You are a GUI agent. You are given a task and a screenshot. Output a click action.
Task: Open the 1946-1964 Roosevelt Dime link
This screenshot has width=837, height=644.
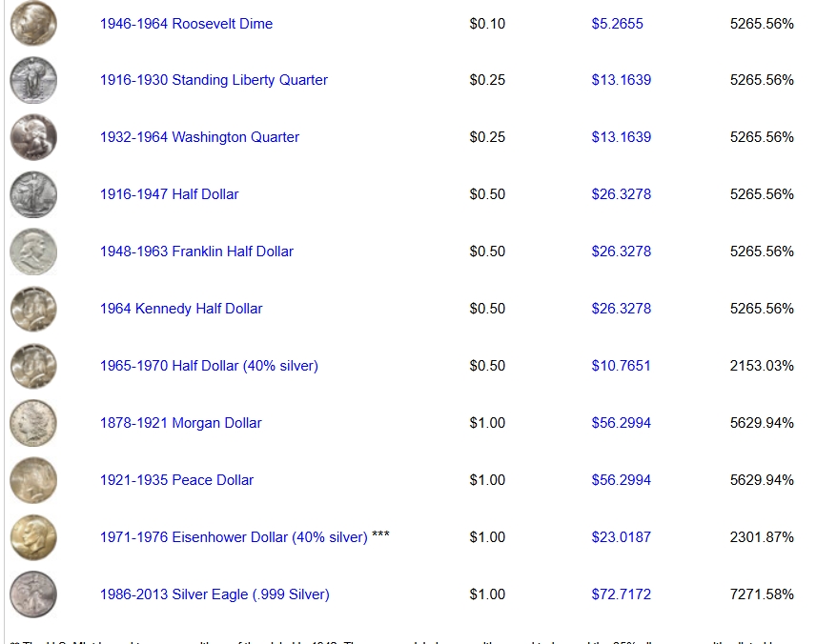[x=186, y=24]
